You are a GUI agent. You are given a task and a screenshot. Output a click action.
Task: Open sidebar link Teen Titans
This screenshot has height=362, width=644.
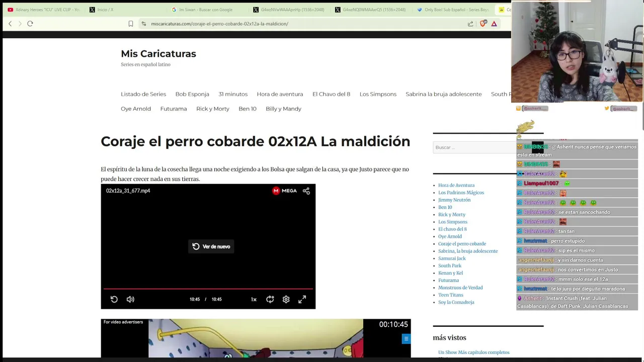tap(451, 295)
